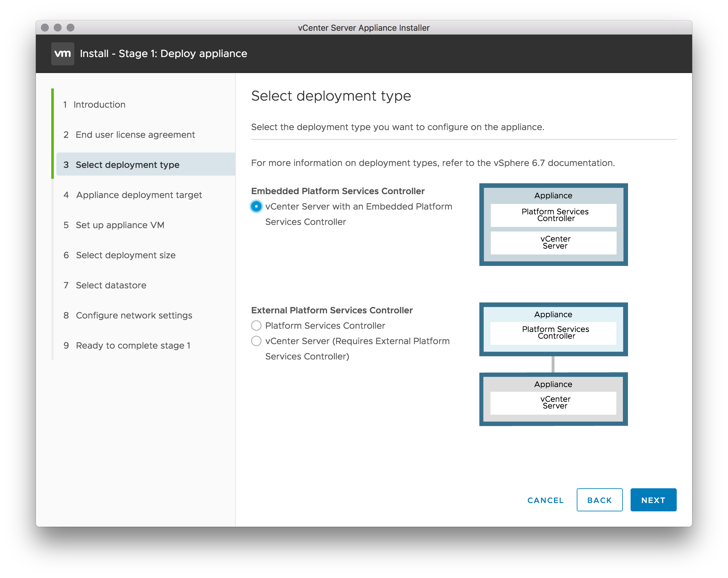
Task: Minimize the installer window
Action: coord(57,27)
